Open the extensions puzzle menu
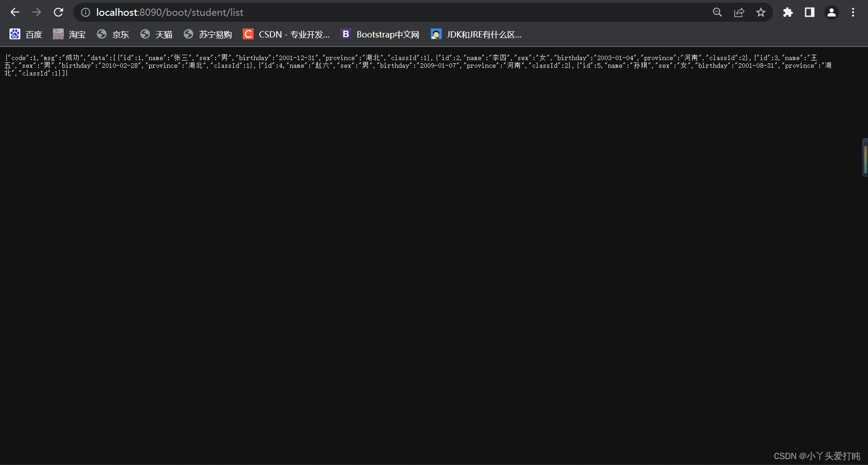 [x=788, y=13]
